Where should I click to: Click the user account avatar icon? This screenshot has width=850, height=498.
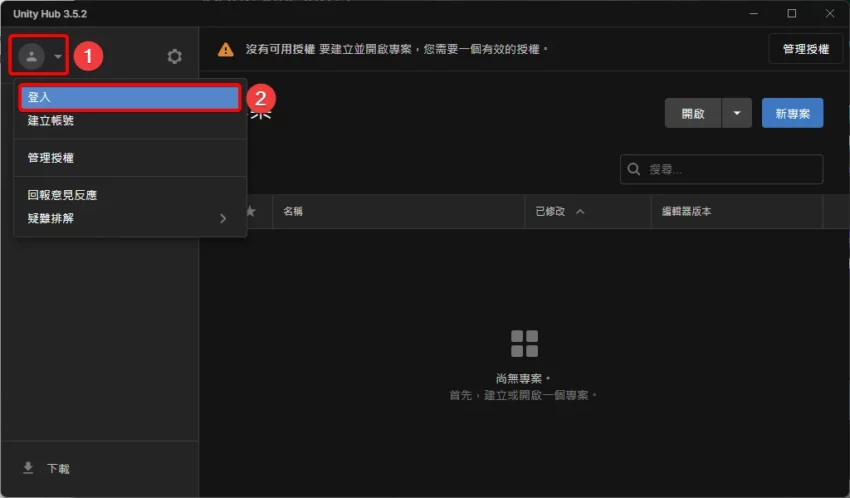31,56
